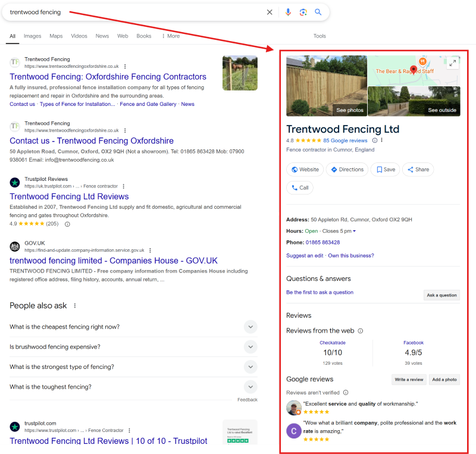The width and height of the screenshot is (476, 454).
Task: Switch to the Videos tab
Action: coord(79,36)
